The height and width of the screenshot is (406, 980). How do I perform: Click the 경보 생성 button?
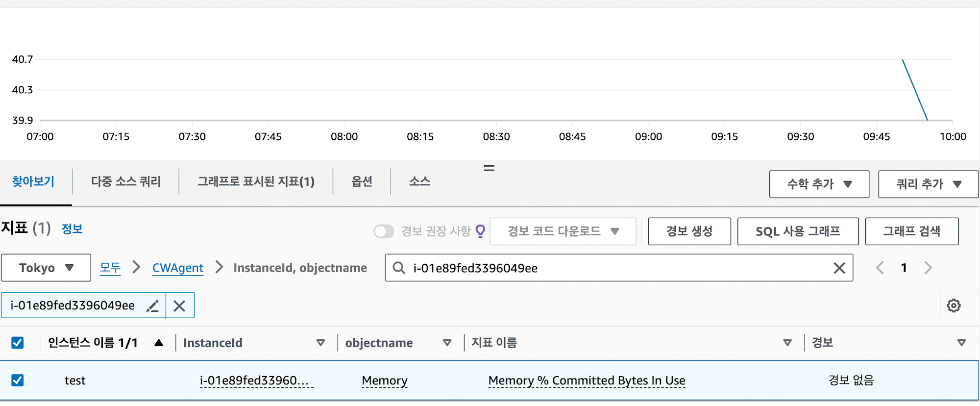point(689,231)
